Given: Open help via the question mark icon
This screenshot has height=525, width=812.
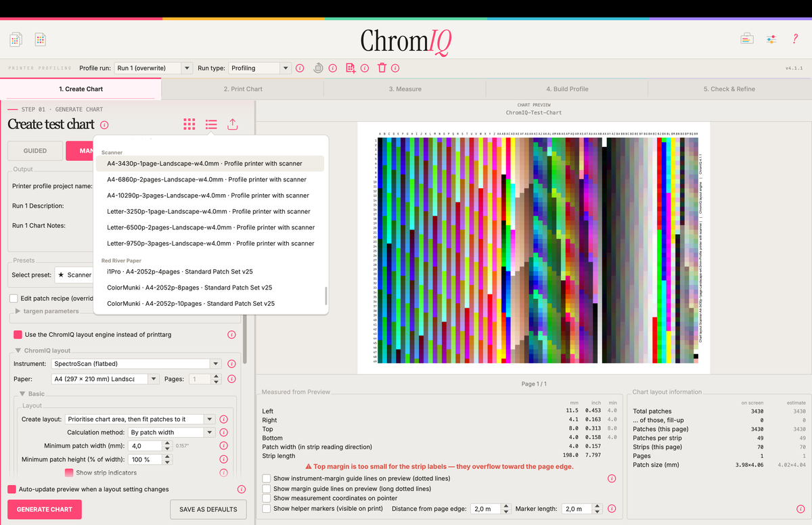Looking at the screenshot, I should coord(796,39).
